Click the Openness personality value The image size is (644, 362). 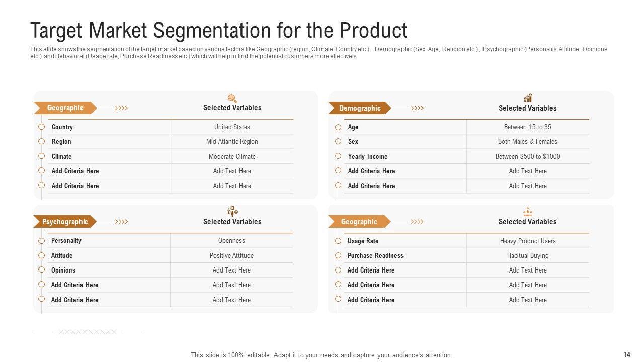pyautogui.click(x=231, y=241)
